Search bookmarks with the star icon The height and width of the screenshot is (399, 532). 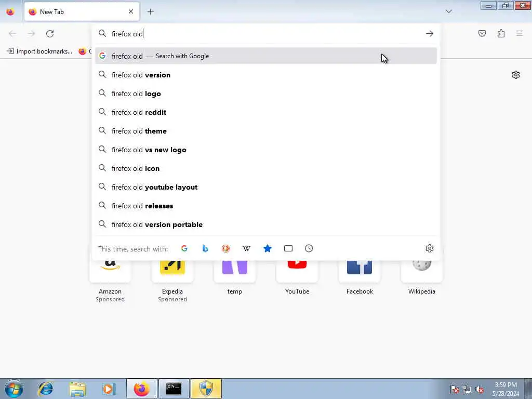pos(268,248)
